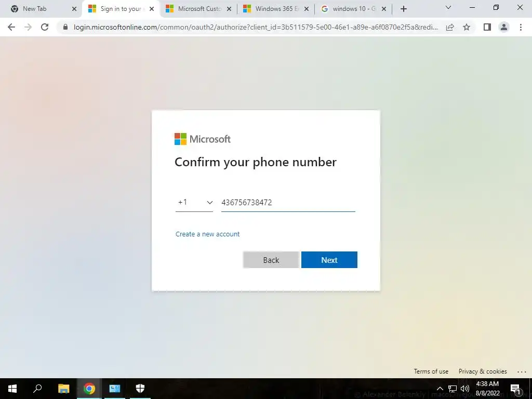
Task: Click Create a new account link
Action: point(207,234)
